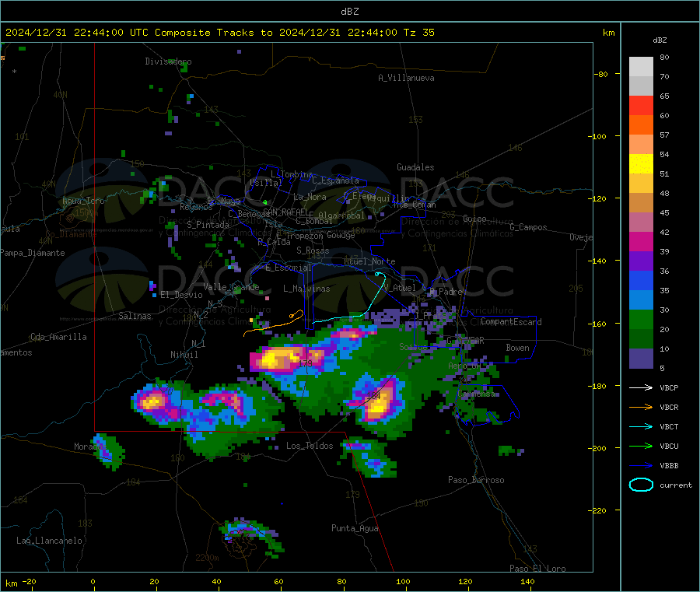Viewport: 700px width, 592px height.
Task: Click the 'A_Villanueva' map label
Action: point(406,78)
